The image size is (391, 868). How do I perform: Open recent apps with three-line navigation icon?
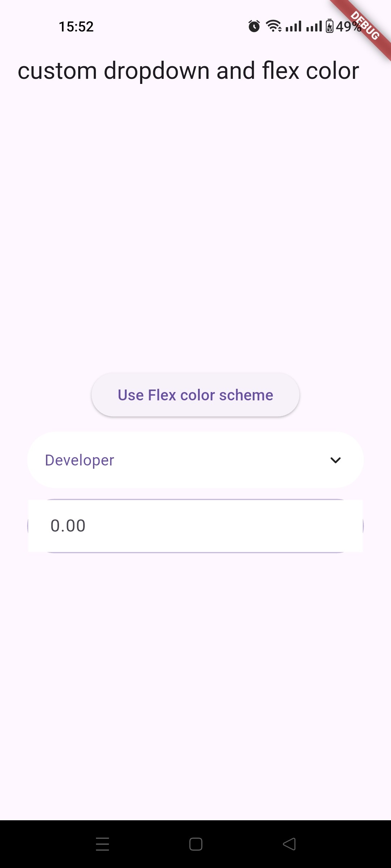pyautogui.click(x=102, y=844)
